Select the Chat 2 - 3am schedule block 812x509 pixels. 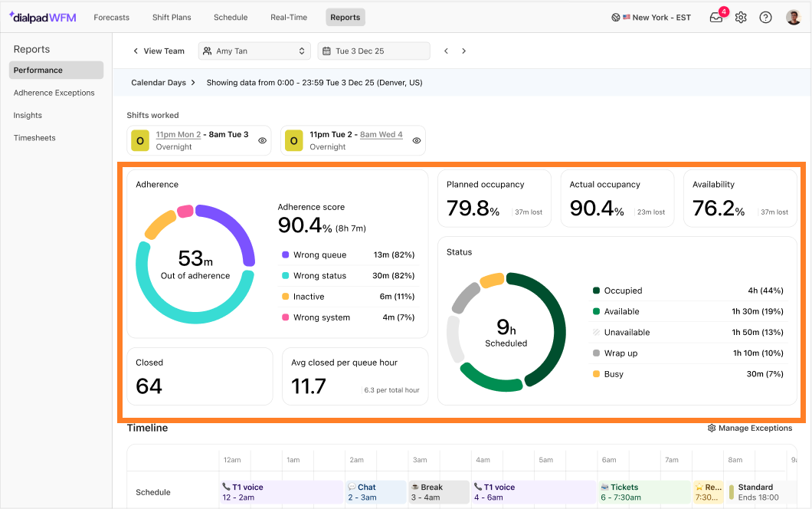(376, 492)
